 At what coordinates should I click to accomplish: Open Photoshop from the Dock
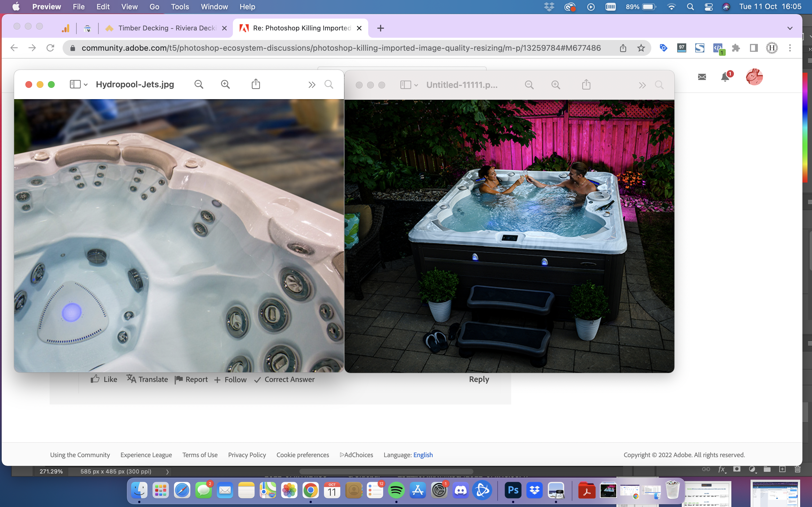pyautogui.click(x=513, y=491)
